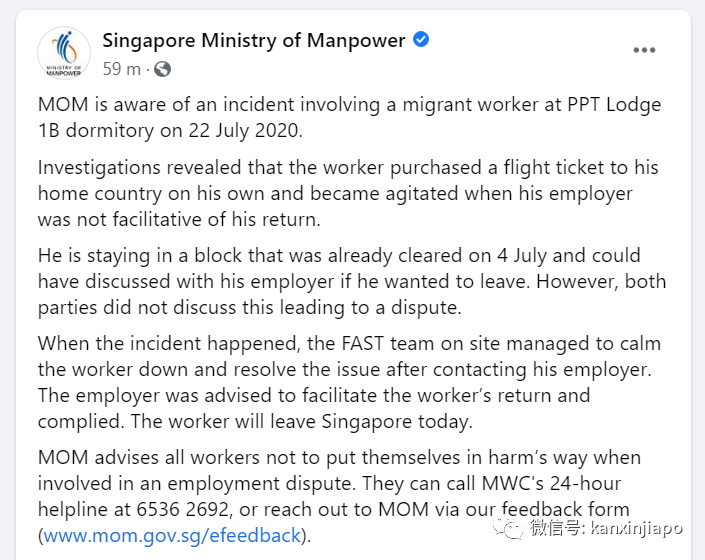The image size is (705, 560).
Task: Click the "微信号" watermark label
Action: pyautogui.click(x=557, y=527)
